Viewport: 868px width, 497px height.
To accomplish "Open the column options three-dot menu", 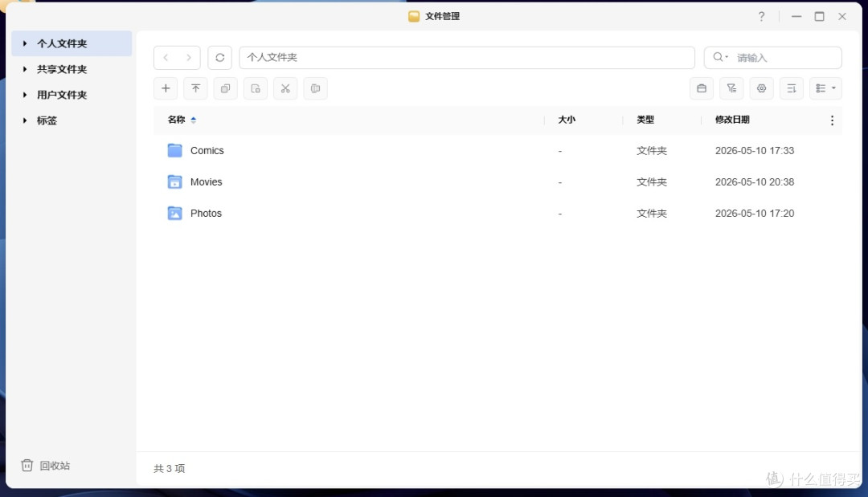I will [832, 120].
